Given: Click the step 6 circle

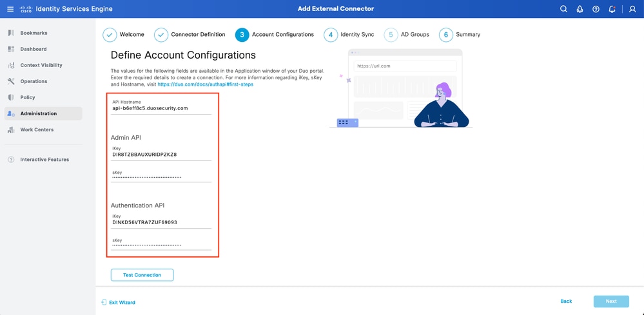Looking at the screenshot, I should click(446, 35).
